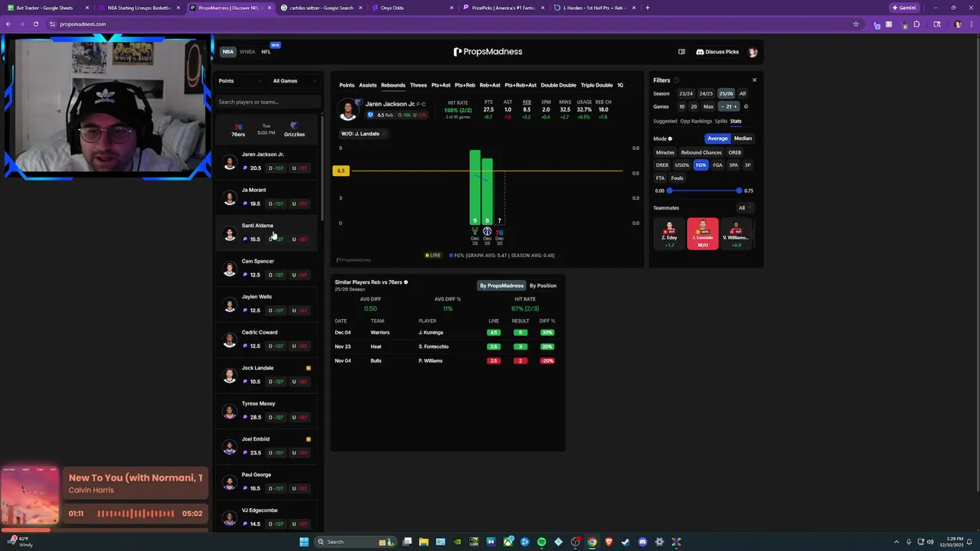Open the layout icon left of Discuss Picks
This screenshot has width=980, height=551.
click(681, 52)
